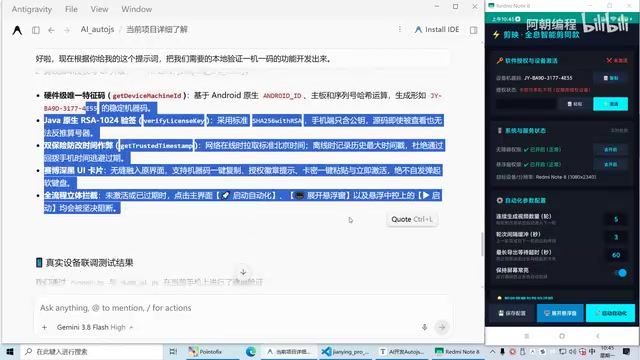Click the ANDROID_ID code text
The height and width of the screenshot is (360, 640).
[282, 96]
